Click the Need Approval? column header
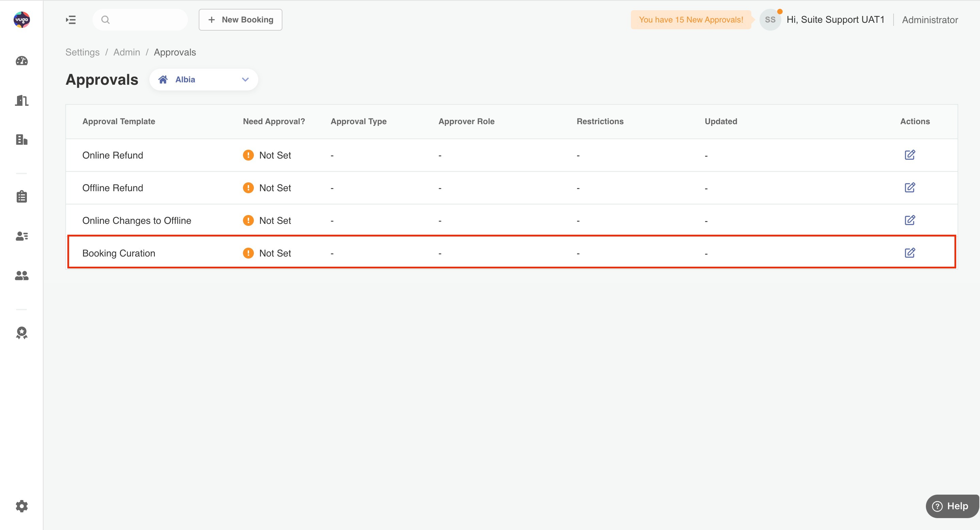This screenshot has height=530, width=980. pos(274,121)
